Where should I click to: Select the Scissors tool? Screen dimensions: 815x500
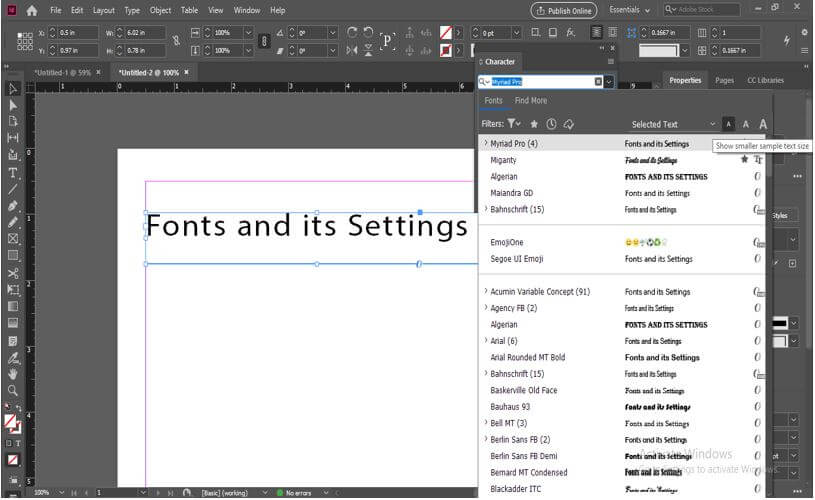[x=12, y=273]
